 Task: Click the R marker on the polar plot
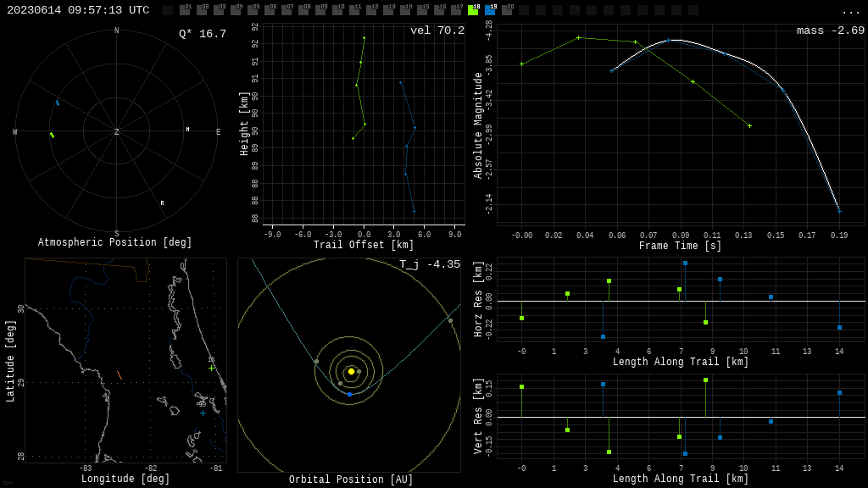point(162,203)
